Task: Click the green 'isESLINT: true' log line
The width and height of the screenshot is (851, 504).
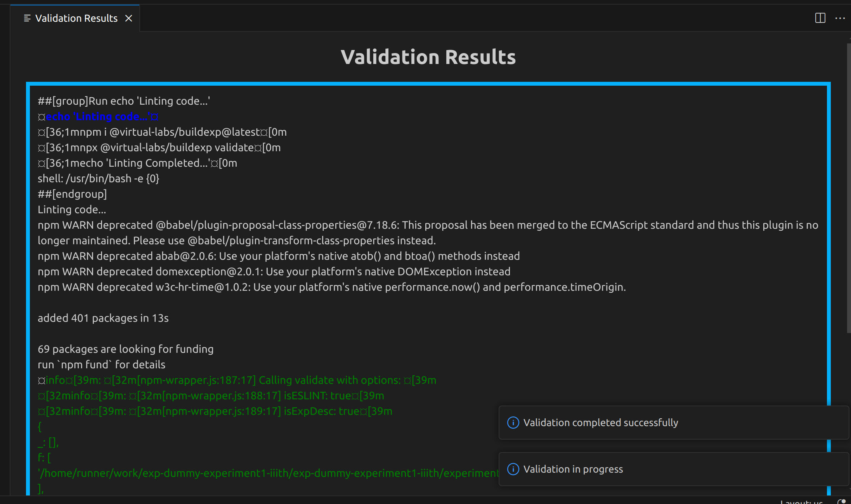Action: click(x=211, y=395)
